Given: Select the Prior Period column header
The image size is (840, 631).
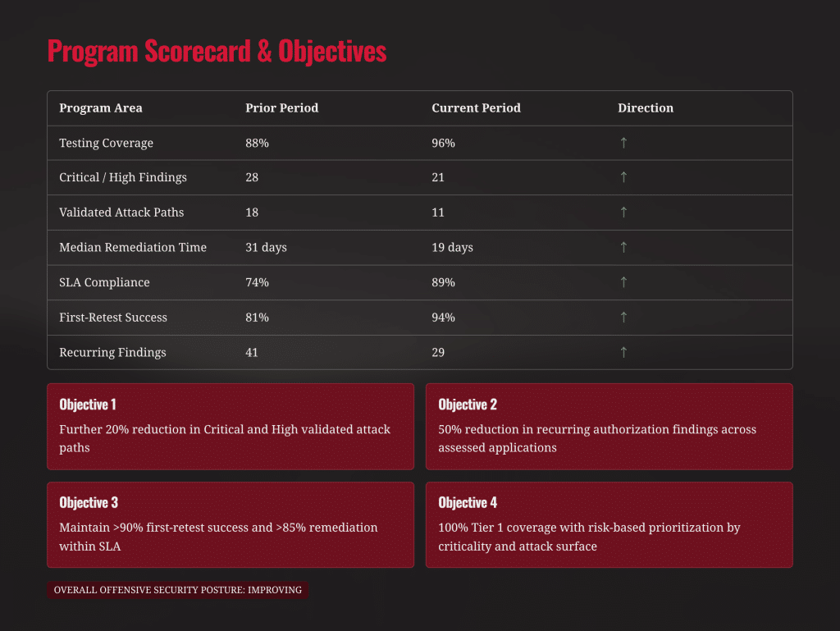Looking at the screenshot, I should click(x=282, y=108).
